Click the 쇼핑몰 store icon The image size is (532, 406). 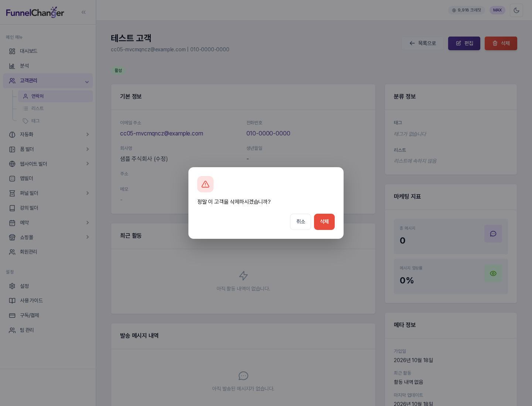tap(12, 237)
